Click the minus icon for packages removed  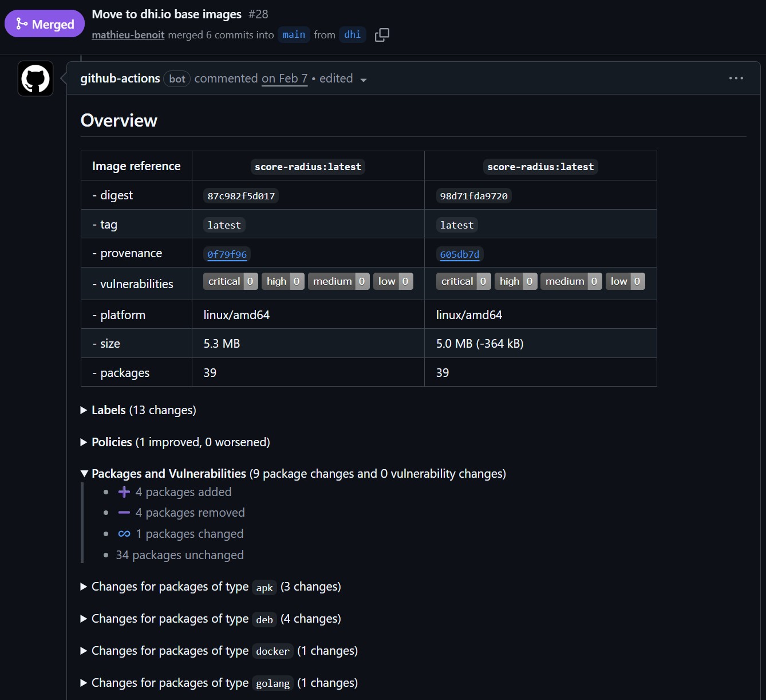[124, 513]
